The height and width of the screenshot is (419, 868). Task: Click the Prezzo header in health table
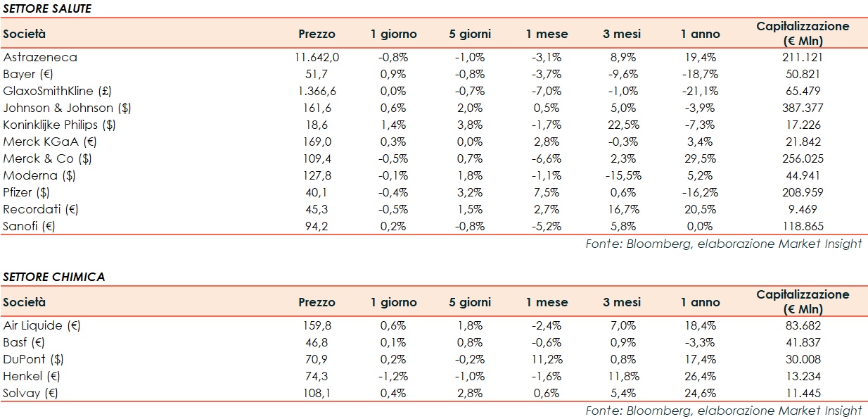point(317,34)
